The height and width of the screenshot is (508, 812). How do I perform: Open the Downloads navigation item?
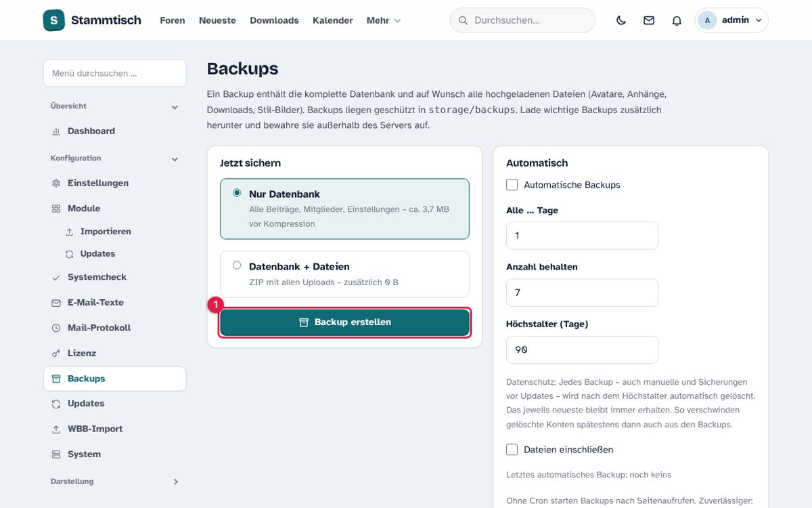274,20
